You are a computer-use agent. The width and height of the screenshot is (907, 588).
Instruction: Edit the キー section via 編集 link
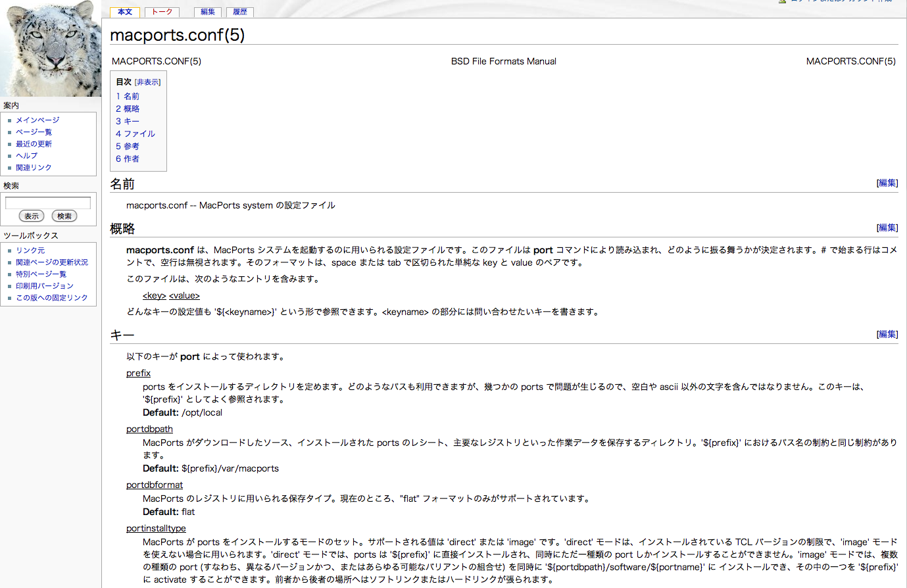pyautogui.click(x=887, y=335)
